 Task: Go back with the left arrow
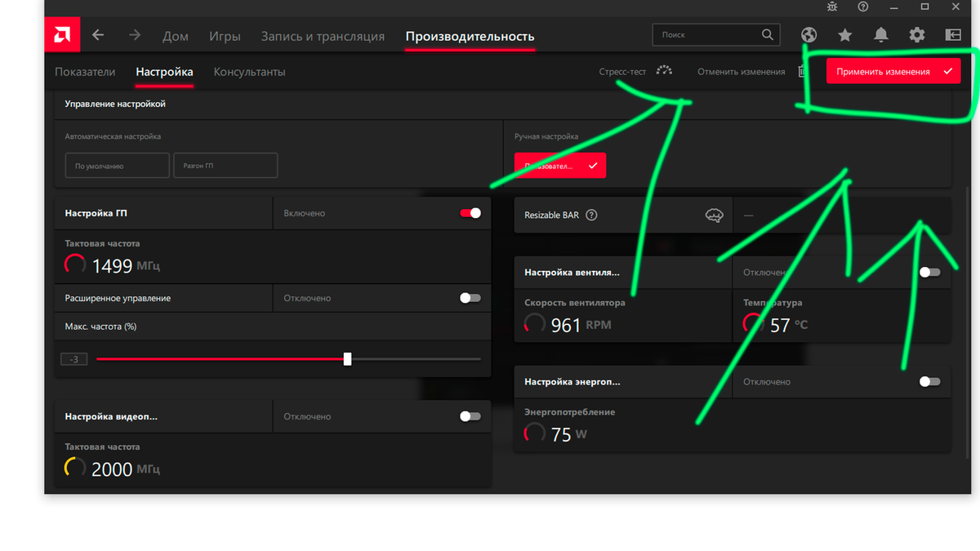point(98,35)
